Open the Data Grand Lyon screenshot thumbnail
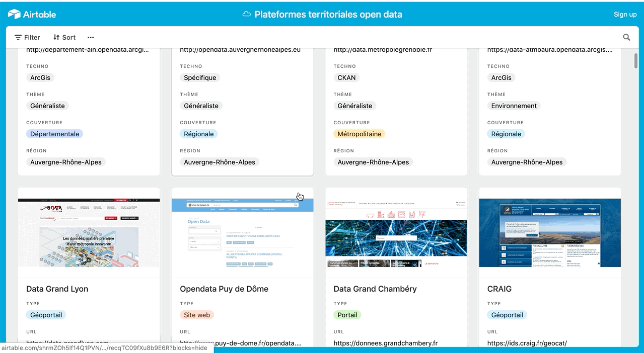 tap(89, 233)
